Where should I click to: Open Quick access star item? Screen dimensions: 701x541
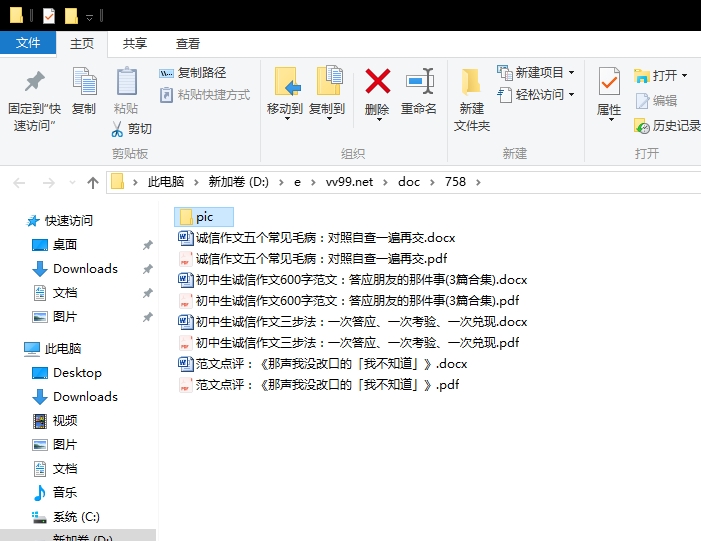(59, 221)
